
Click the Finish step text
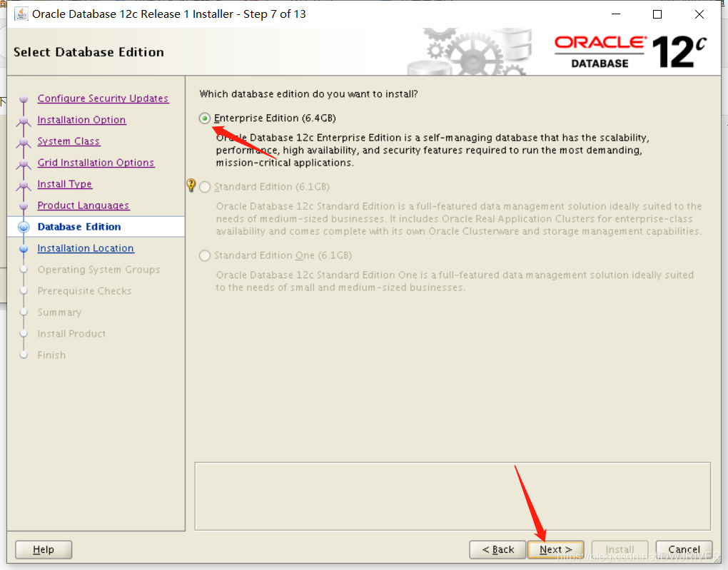point(51,355)
